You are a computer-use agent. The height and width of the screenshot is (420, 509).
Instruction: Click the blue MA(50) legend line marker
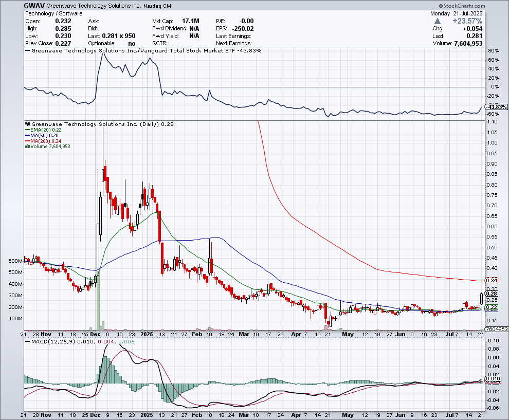28,135
